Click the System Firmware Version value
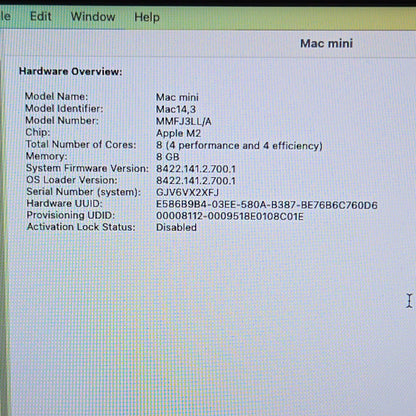The height and width of the screenshot is (416, 416). point(196,169)
